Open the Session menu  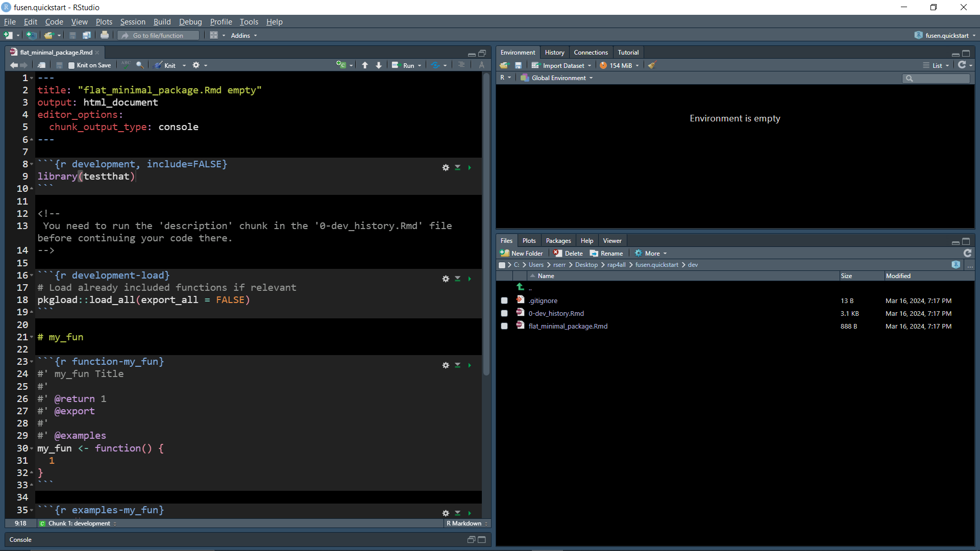[x=133, y=21]
